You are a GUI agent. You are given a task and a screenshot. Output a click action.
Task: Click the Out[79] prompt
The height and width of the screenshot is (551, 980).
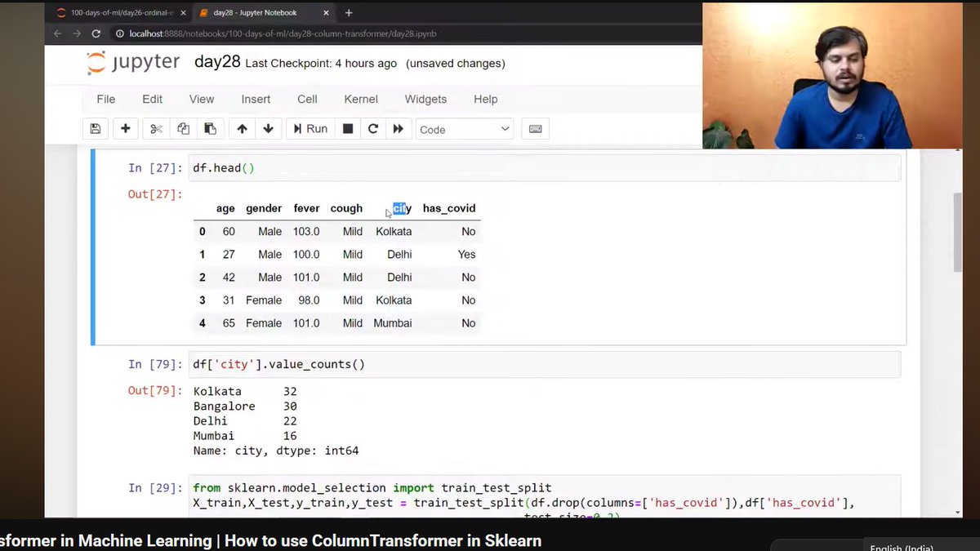click(x=155, y=390)
